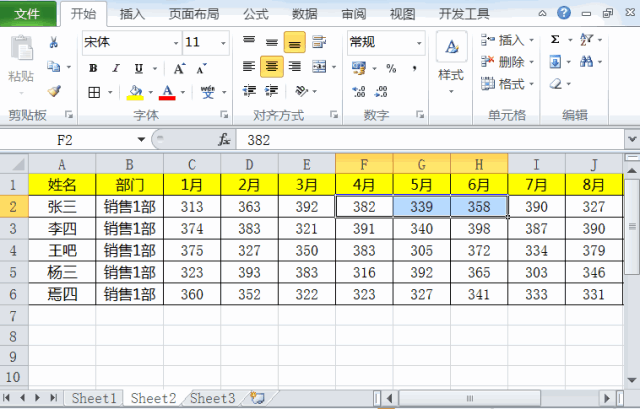Image resolution: width=640 pixels, height=409 pixels.
Task: Expand the formula bar
Action: coord(632,140)
